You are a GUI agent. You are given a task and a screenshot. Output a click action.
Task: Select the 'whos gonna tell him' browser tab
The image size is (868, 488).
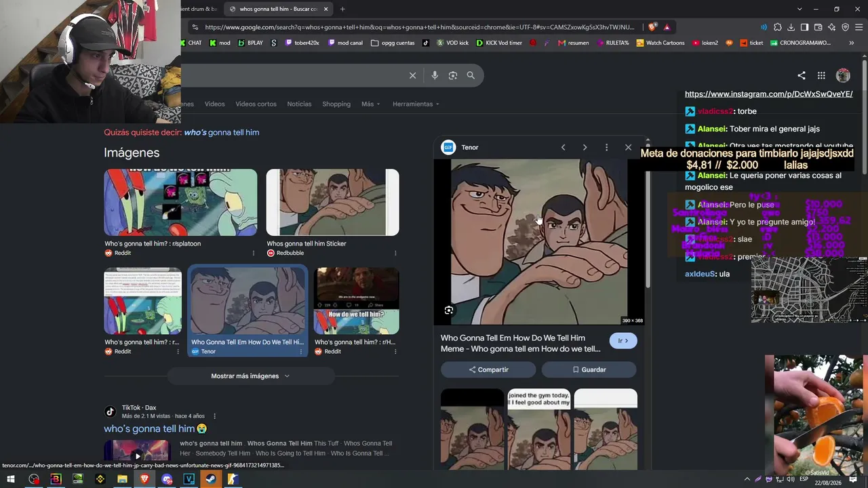278,9
